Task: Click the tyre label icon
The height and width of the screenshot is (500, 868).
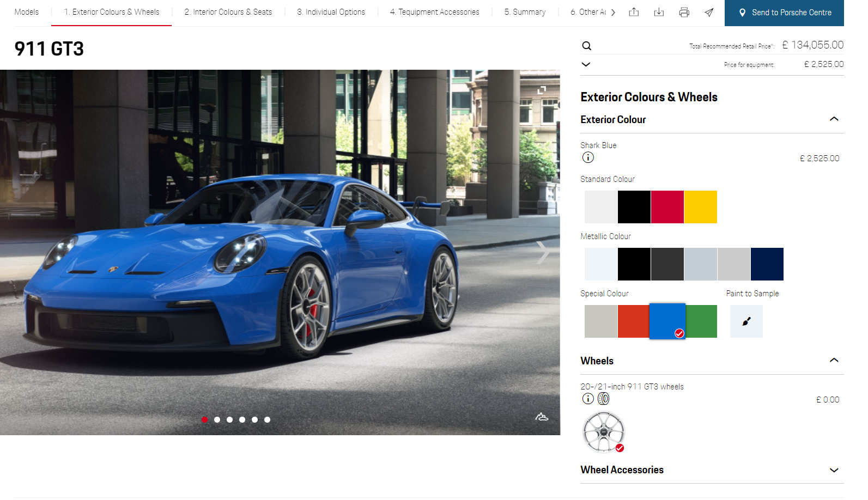Action: [x=603, y=399]
